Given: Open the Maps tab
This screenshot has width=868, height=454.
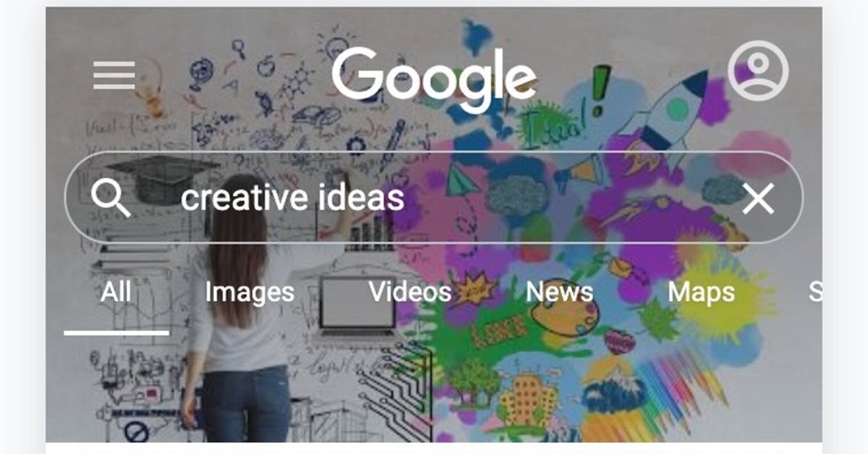Looking at the screenshot, I should point(701,293).
